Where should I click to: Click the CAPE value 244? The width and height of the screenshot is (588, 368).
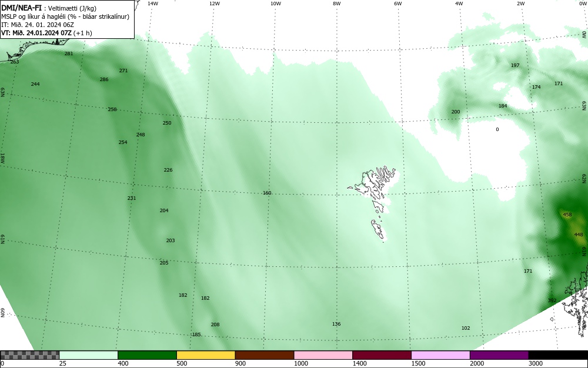[35, 84]
